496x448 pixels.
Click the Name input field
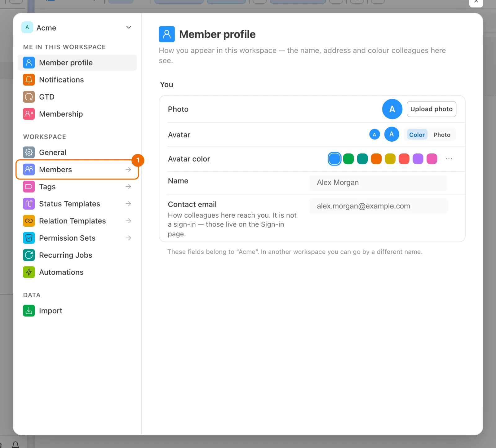pos(378,183)
